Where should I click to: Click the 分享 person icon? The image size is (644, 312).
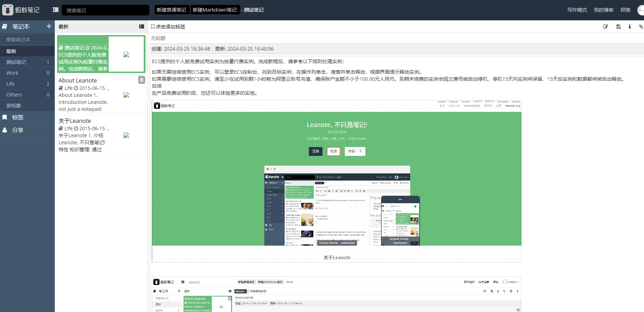[x=5, y=130]
